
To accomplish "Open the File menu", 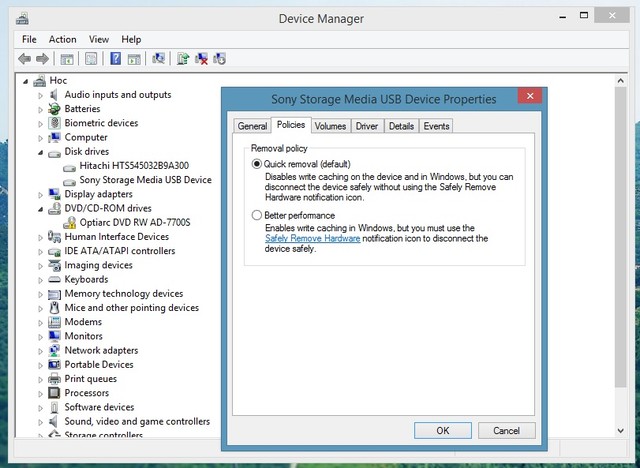I will tap(29, 40).
